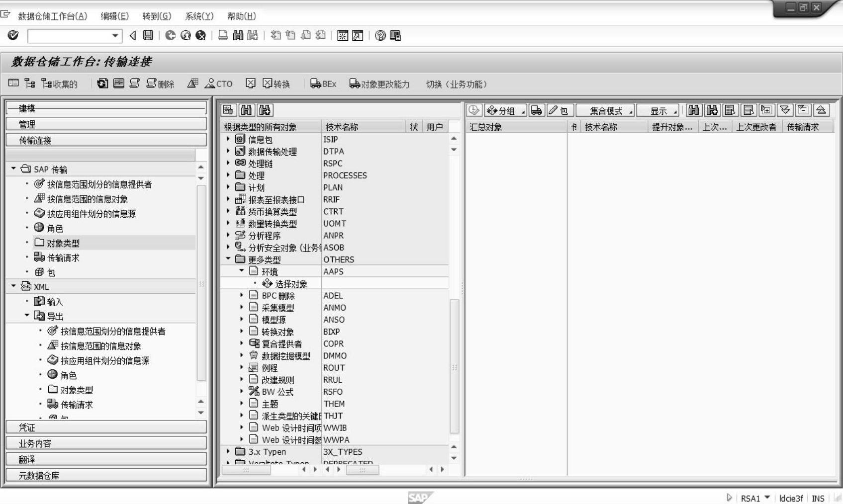
Task: Select 对象类型 under SAP 传输
Action: (63, 243)
